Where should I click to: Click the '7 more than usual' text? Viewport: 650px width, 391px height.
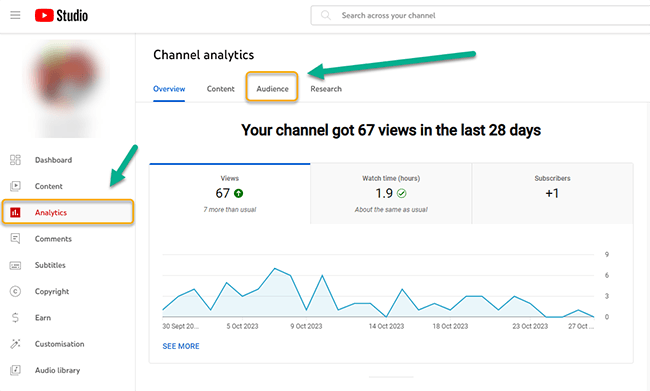coord(230,210)
